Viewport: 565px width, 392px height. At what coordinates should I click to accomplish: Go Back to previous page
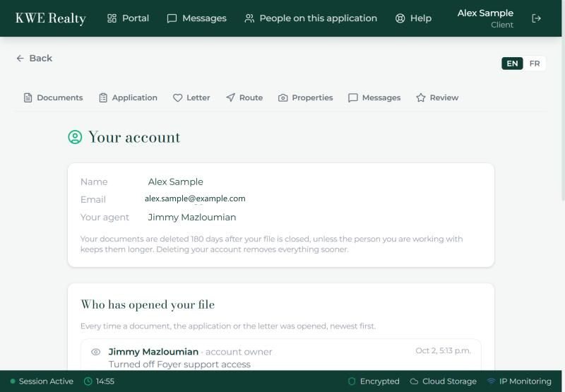pyautogui.click(x=34, y=59)
